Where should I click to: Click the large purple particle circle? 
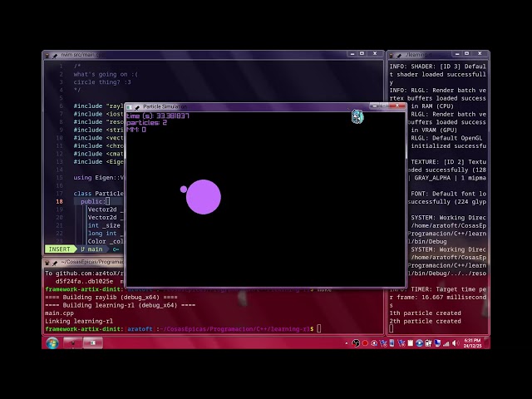[x=204, y=197]
